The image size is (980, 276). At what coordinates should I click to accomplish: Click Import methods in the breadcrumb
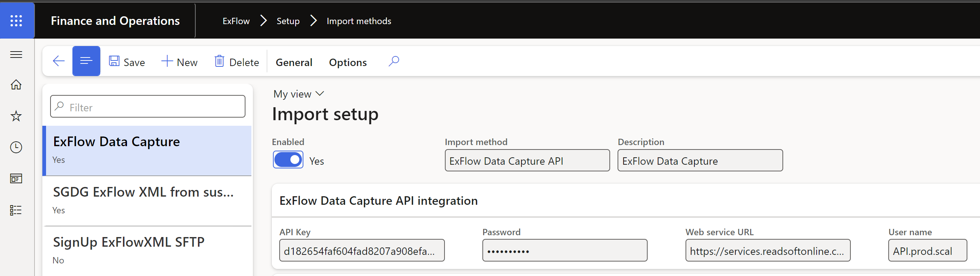[359, 21]
